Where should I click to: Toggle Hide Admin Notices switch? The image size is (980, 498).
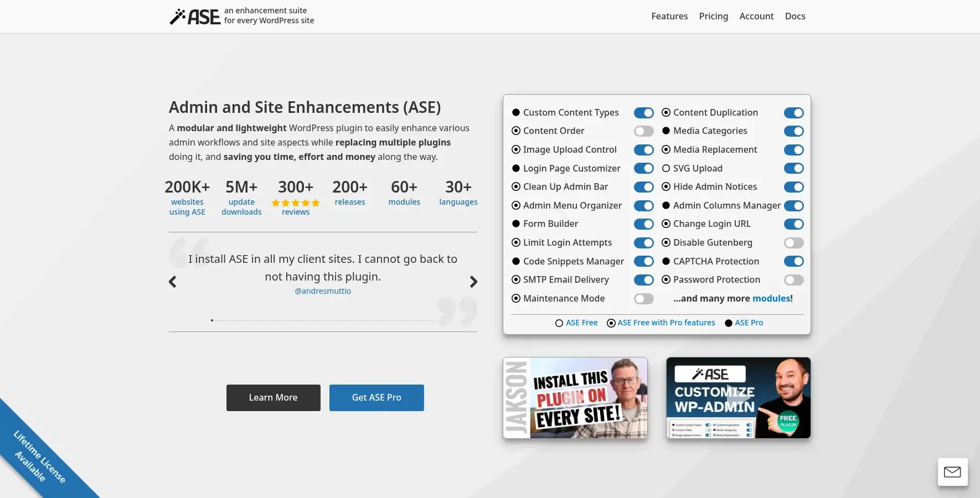tap(794, 187)
